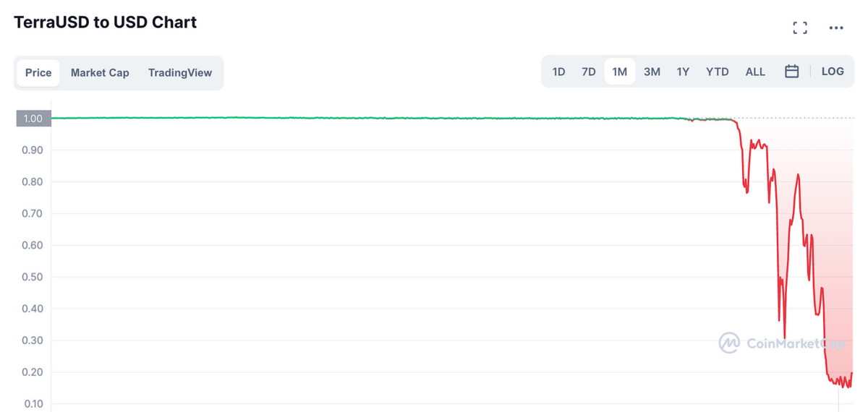Switch to the Price tab

38,72
